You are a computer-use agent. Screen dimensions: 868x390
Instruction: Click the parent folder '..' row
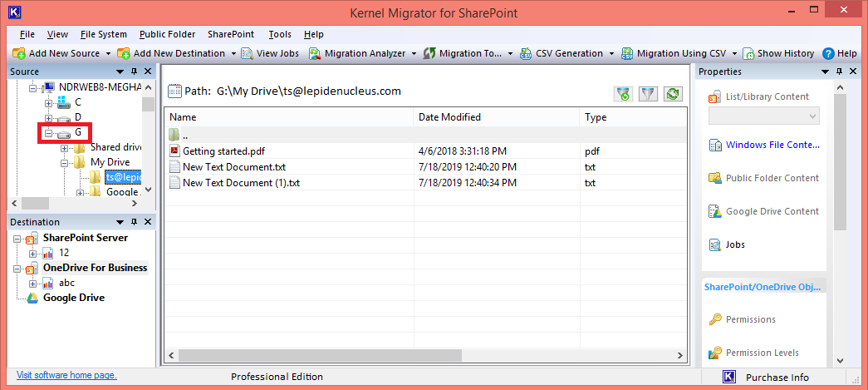(425, 135)
